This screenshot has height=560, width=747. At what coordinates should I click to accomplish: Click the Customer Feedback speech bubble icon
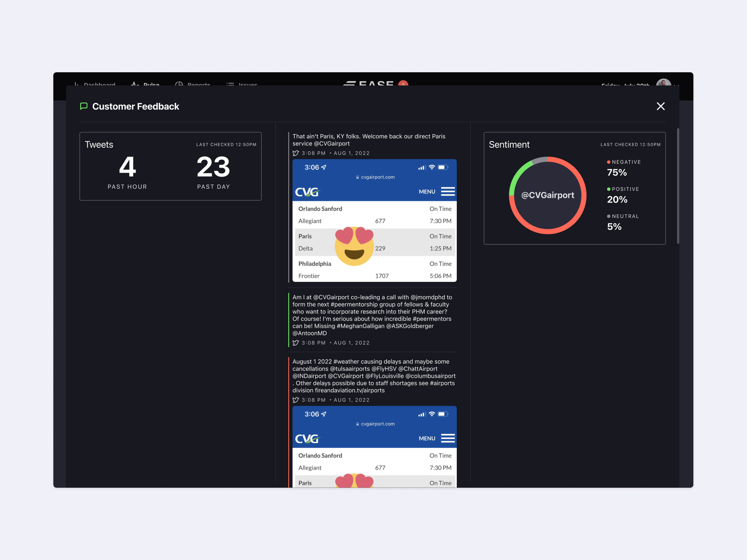coord(84,106)
